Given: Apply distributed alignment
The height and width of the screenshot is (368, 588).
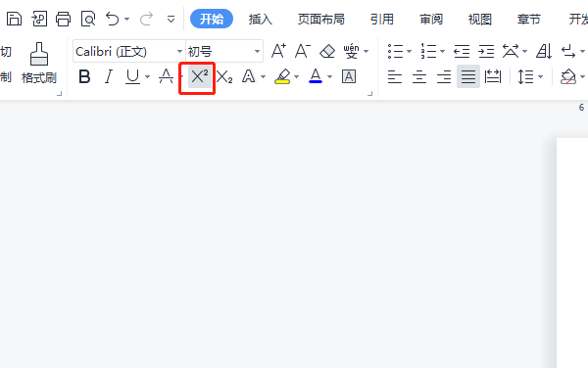Looking at the screenshot, I should [x=493, y=76].
